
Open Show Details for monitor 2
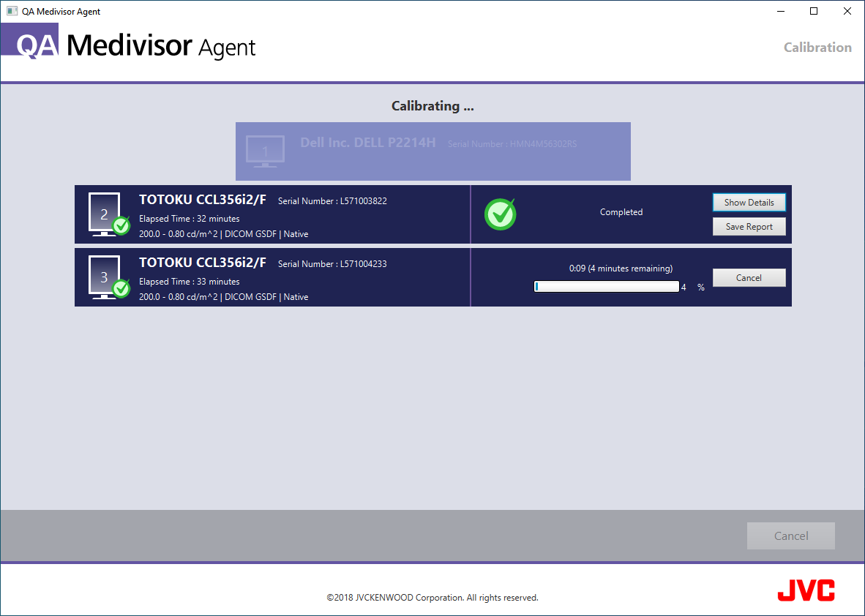click(x=749, y=203)
